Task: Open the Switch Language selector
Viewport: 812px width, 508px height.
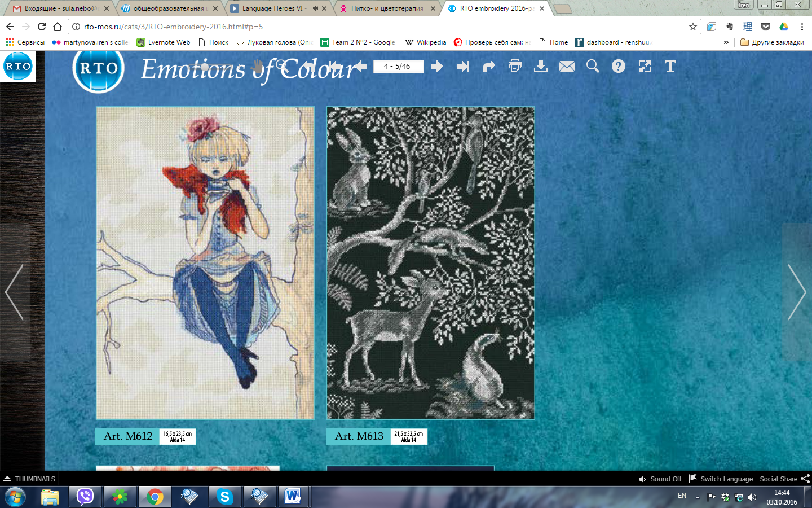Action: coord(721,479)
